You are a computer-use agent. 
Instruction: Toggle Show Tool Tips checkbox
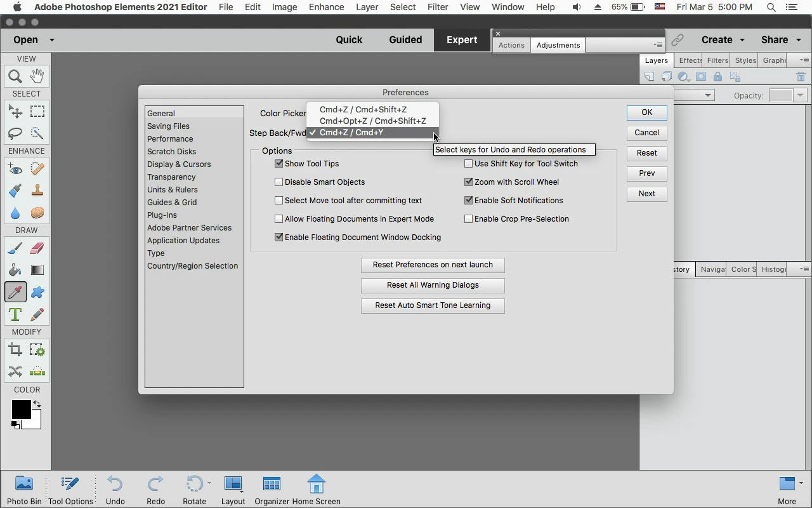[x=278, y=163]
